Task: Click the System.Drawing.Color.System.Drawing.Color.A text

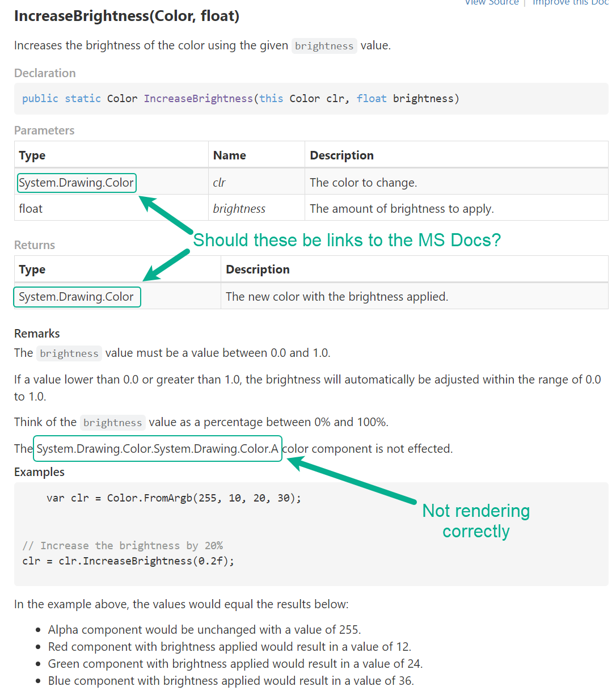Action: (158, 449)
